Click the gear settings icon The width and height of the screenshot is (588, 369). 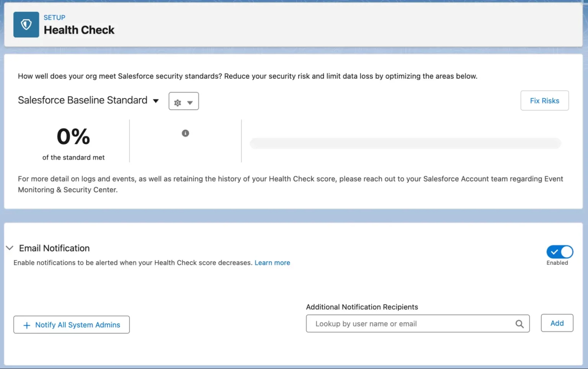point(178,103)
